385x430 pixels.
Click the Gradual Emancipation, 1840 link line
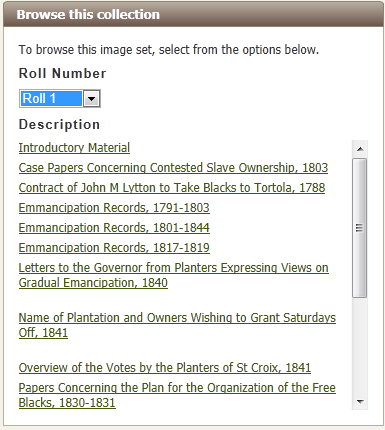(93, 283)
